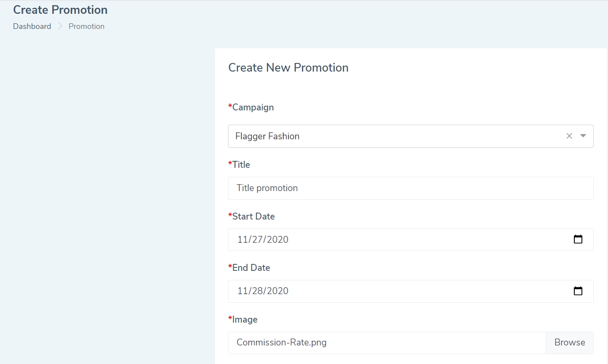Focus the Title promotion text field

pyautogui.click(x=410, y=188)
